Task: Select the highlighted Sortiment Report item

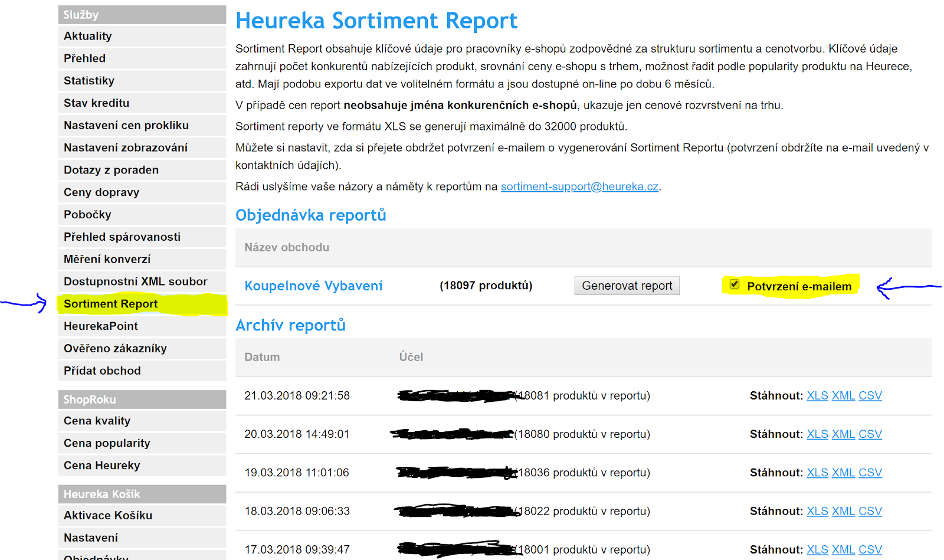Action: (x=142, y=304)
